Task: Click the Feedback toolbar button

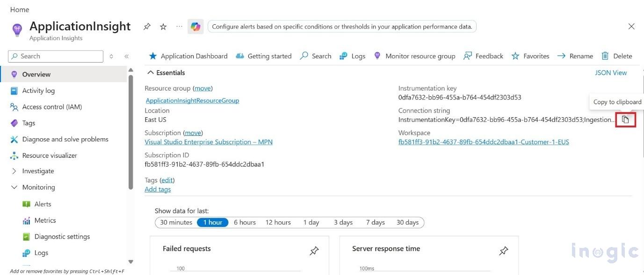Action: click(x=483, y=56)
